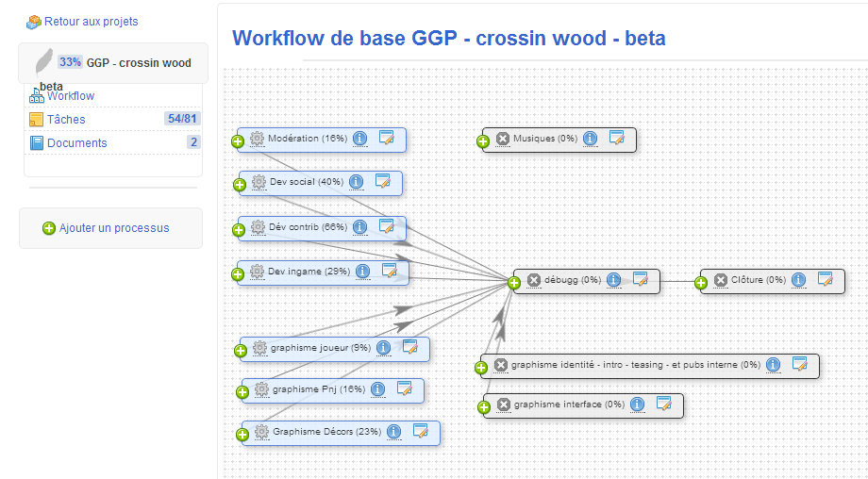Edit Dev ingame with pencil icon
Image resolution: width=868 pixels, height=479 pixels.
click(x=390, y=271)
